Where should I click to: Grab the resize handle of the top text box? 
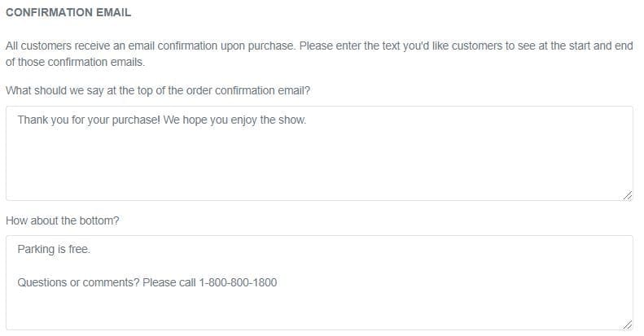point(627,194)
